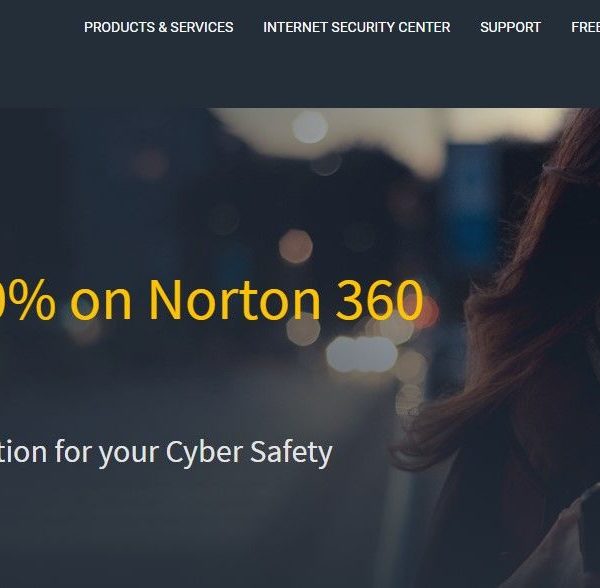Click the word Safety in the subtitle

(292, 453)
